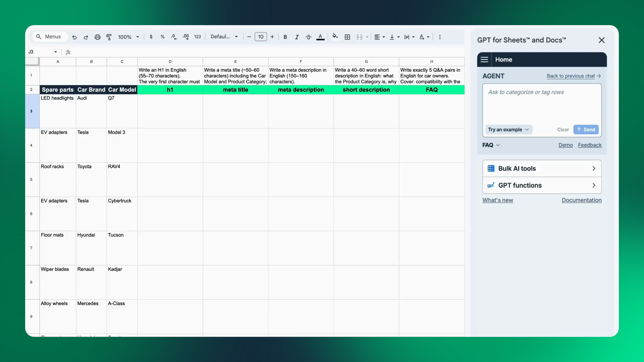644x362 pixels.
Task: Click the fill color paint bucket
Action: [x=335, y=37]
